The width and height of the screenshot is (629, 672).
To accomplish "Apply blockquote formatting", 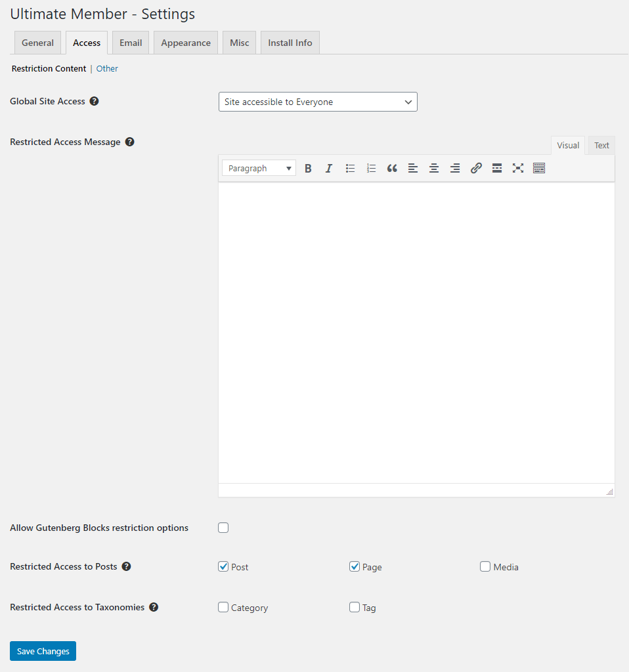I will point(392,169).
